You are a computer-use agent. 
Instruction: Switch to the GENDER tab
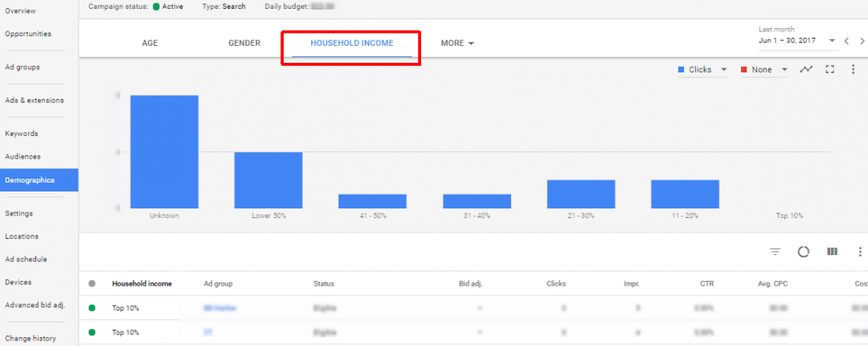pos(244,43)
